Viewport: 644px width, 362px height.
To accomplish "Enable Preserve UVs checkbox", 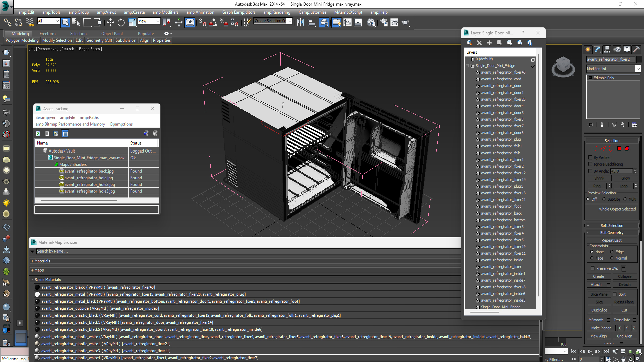I will [593, 268].
